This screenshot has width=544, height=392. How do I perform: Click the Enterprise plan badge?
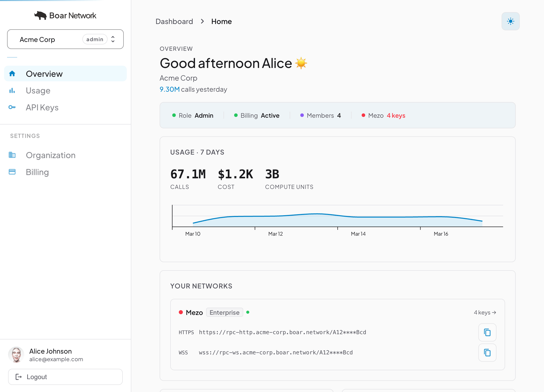click(224, 313)
